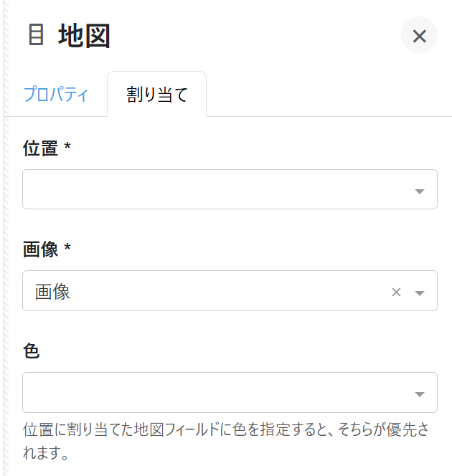Click the required asterisk next to 位置

(x=67, y=148)
